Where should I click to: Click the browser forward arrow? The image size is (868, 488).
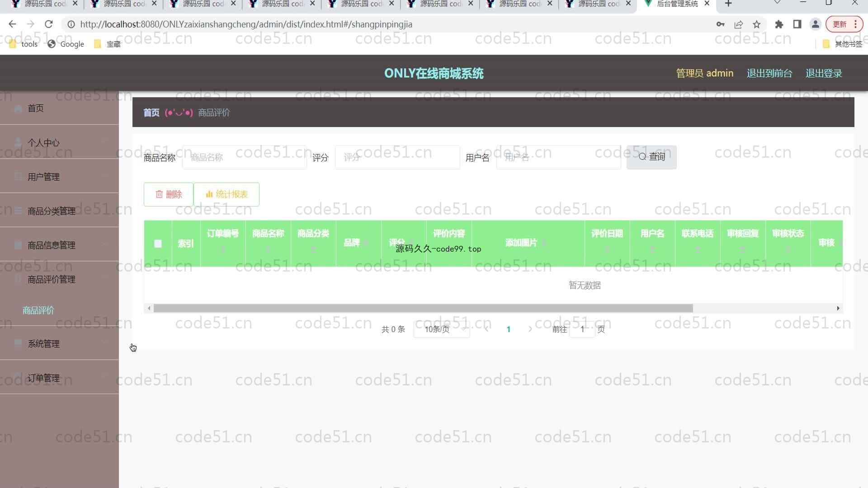30,24
